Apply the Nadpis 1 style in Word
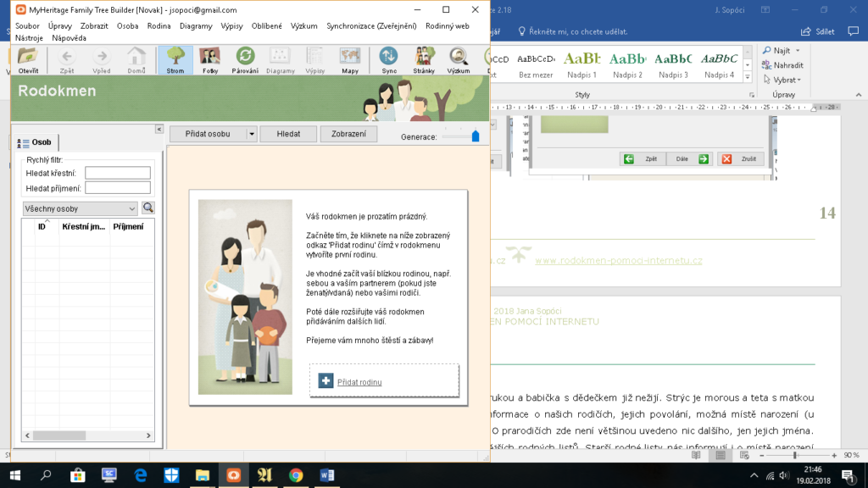 click(581, 64)
